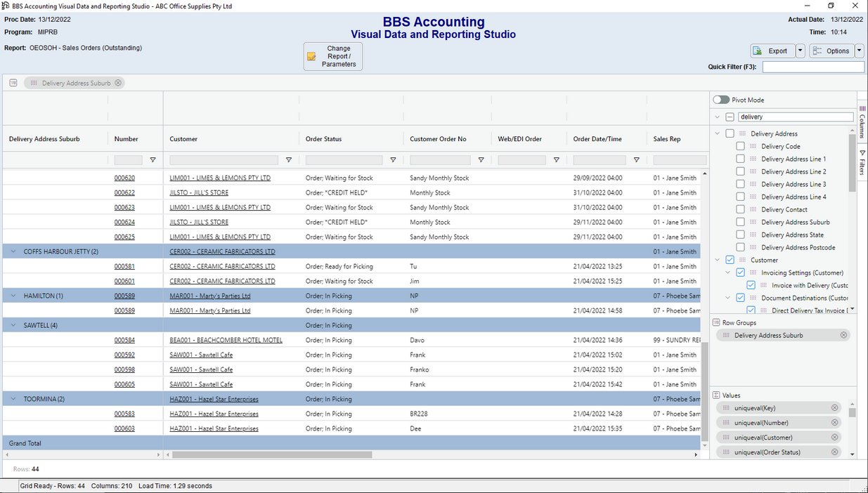
Task: Click Change Report / Parameters button
Action: [x=333, y=56]
